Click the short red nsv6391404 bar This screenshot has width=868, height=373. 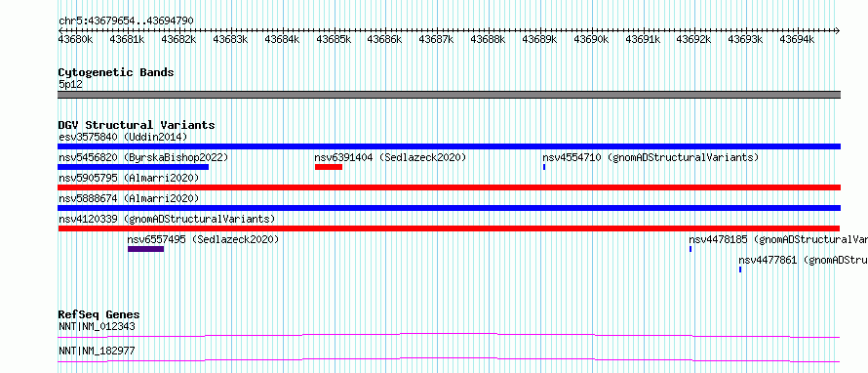(329, 167)
